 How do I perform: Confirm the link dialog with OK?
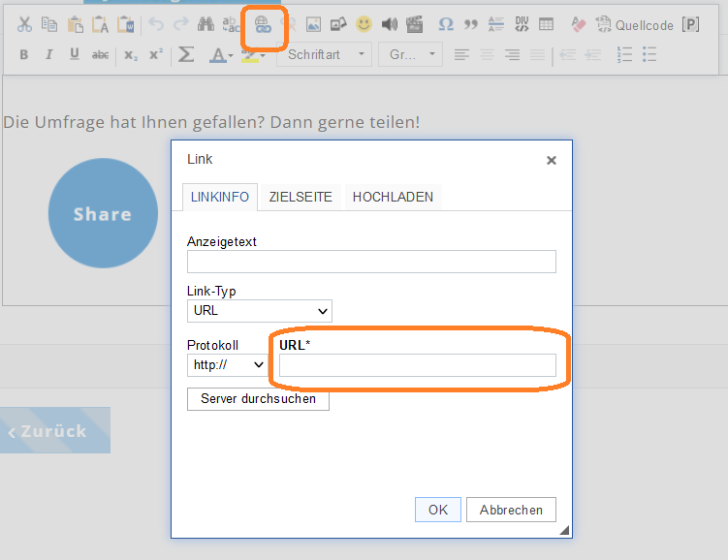438,510
